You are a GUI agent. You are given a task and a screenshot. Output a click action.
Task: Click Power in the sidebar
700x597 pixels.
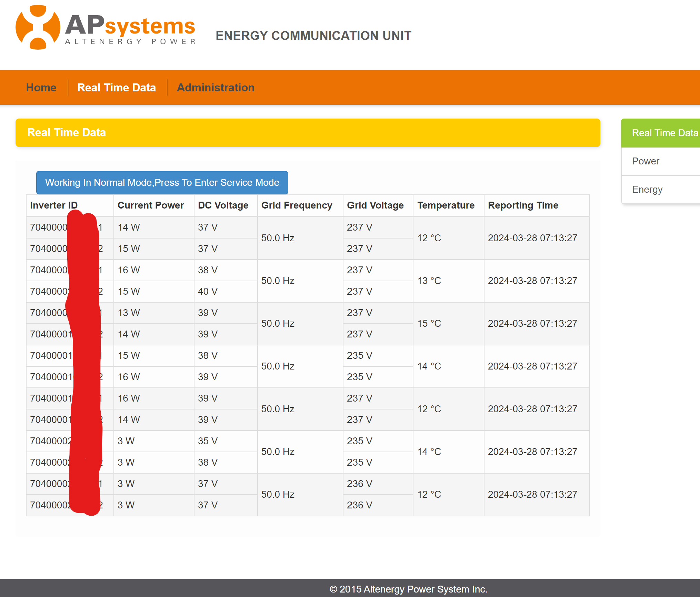pyautogui.click(x=646, y=161)
